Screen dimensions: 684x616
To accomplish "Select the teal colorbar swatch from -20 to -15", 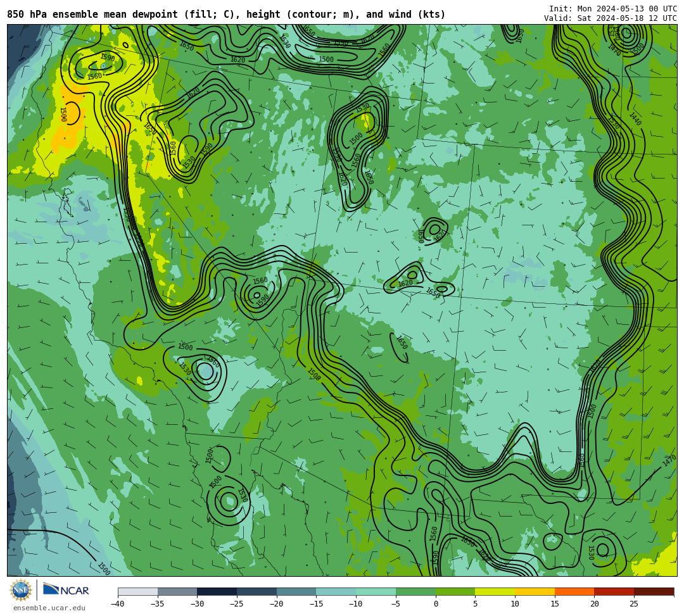I will coord(296,591).
